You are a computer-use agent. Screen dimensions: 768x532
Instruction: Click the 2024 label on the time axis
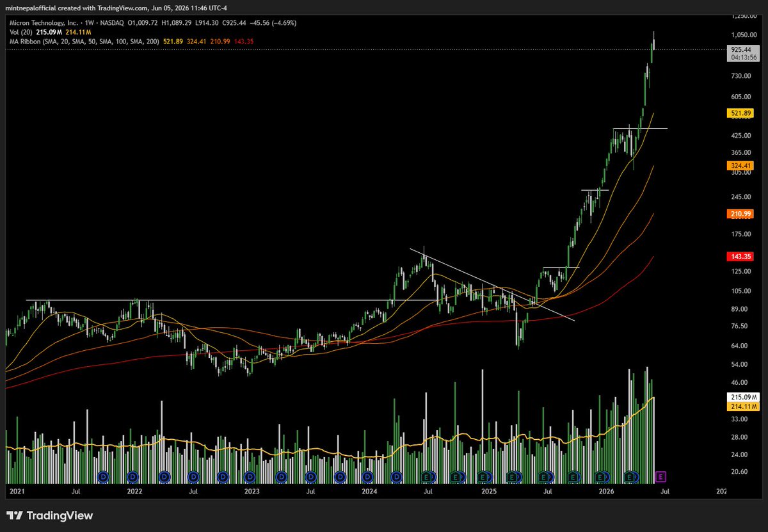click(369, 492)
